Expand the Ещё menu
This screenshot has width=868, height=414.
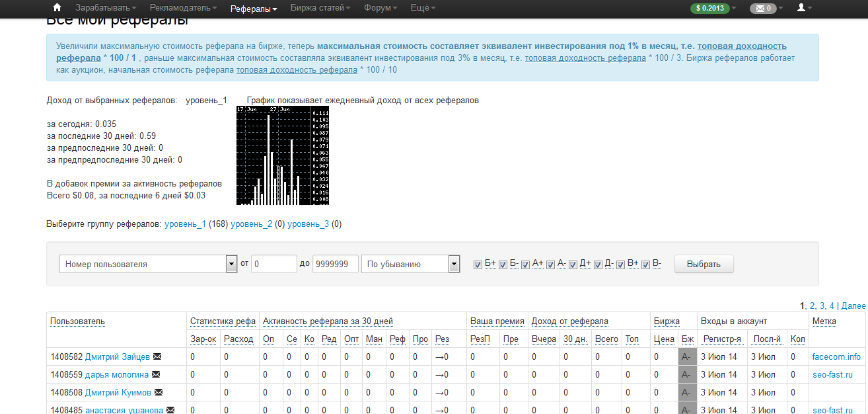[423, 8]
